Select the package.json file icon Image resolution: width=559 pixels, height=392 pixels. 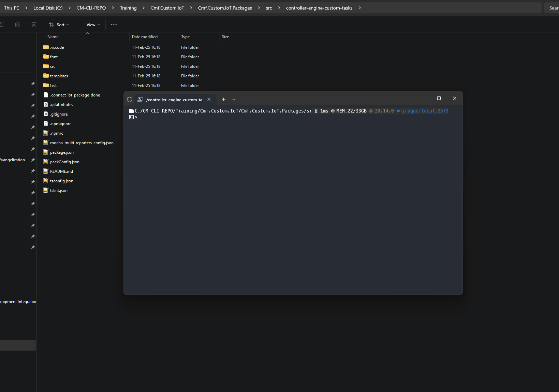pos(46,152)
